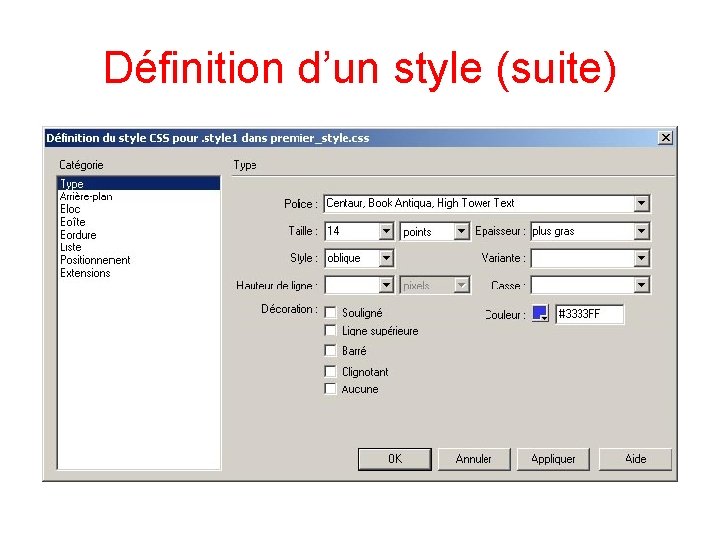The image size is (720, 540).
Task: Enable the Souligné checkbox
Action: coord(331,313)
